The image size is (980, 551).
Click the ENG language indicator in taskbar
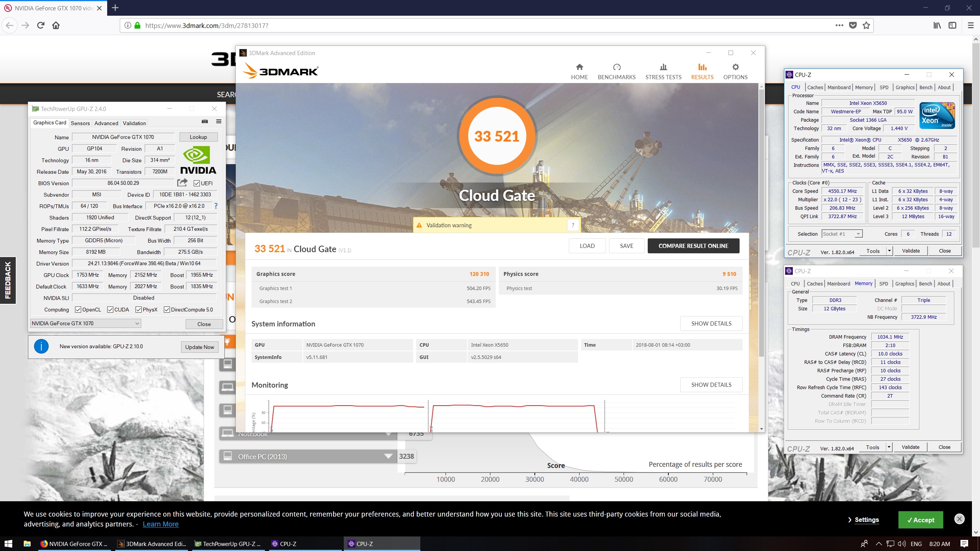point(916,544)
